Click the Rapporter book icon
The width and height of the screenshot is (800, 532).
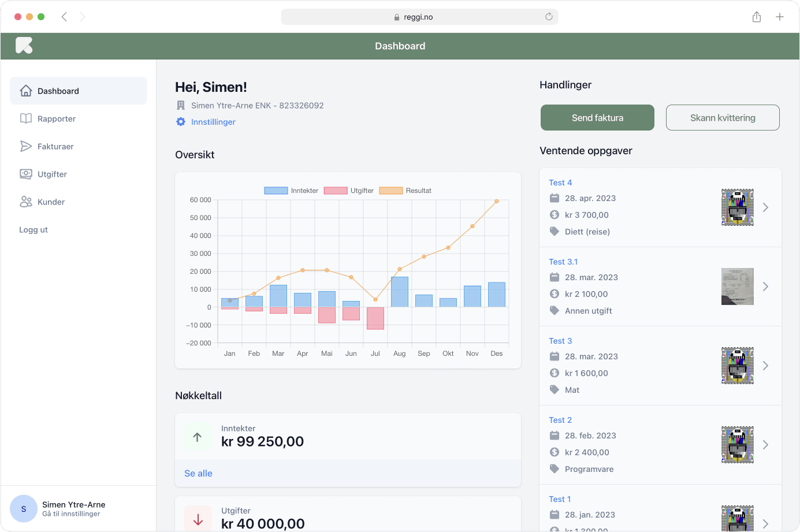[x=26, y=118]
